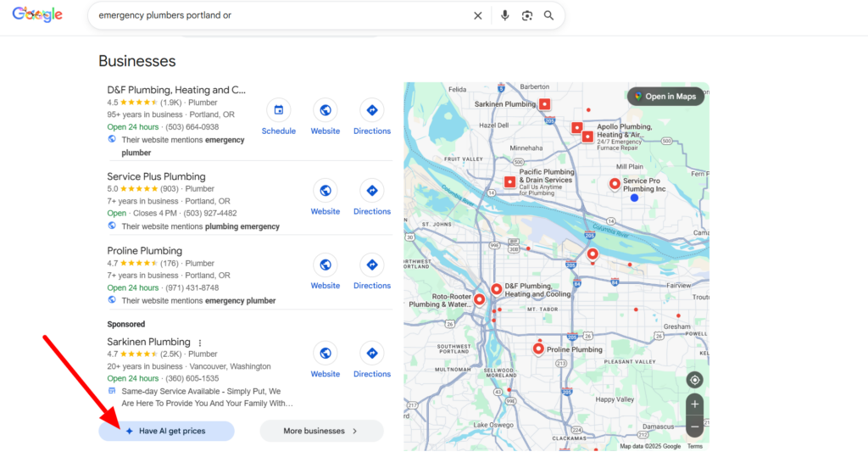The image size is (868, 474).
Task: Open the Website globe icon for D&F Plumbing
Action: pyautogui.click(x=325, y=110)
